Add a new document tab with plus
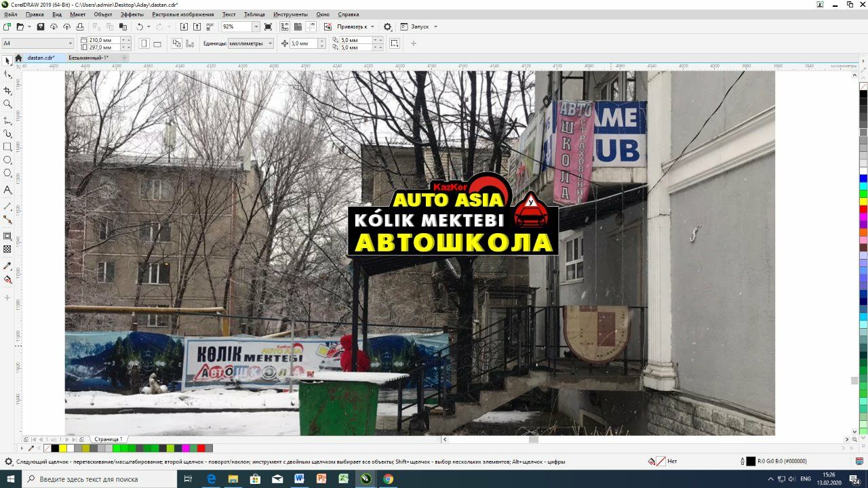 (123, 58)
